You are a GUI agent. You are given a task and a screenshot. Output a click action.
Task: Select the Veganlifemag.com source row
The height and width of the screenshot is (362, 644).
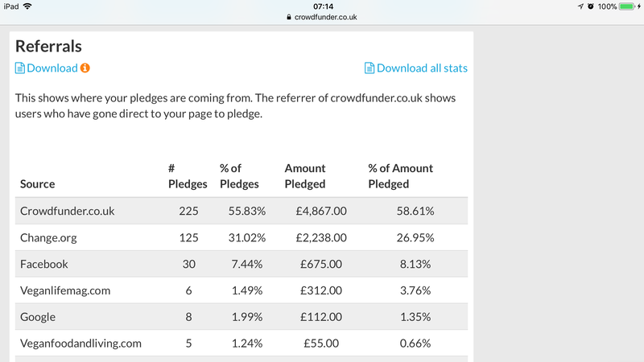(66, 290)
